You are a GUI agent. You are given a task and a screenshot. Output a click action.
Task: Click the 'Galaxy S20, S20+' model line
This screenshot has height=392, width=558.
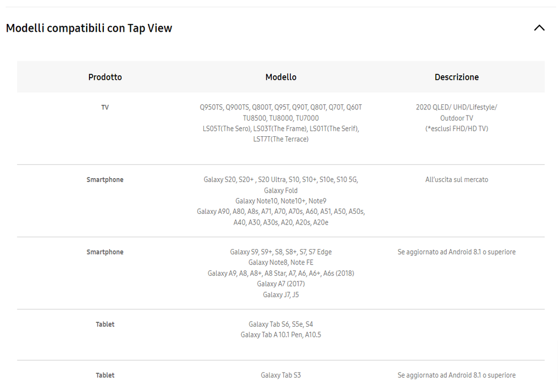pos(281,180)
